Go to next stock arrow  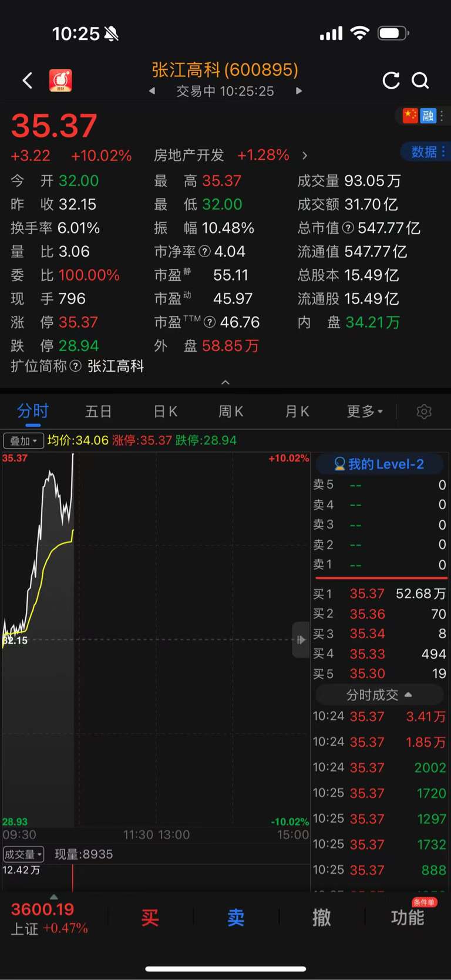[x=299, y=91]
